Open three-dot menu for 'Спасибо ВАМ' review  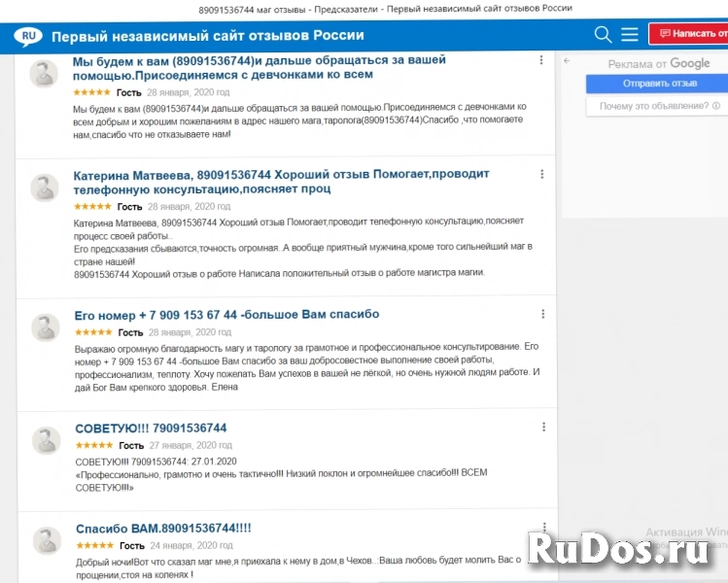tap(541, 528)
